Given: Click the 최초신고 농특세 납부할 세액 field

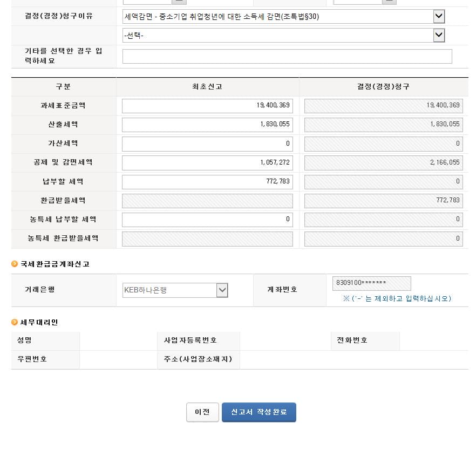Looking at the screenshot, I should pos(207,220).
